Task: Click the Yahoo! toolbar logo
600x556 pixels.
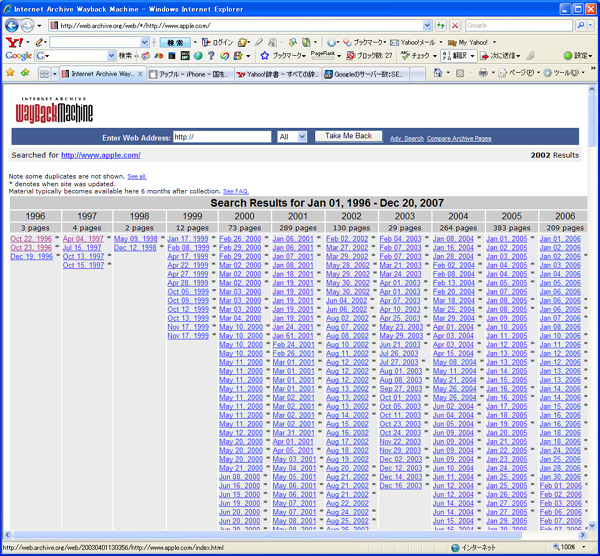Action: [16, 43]
